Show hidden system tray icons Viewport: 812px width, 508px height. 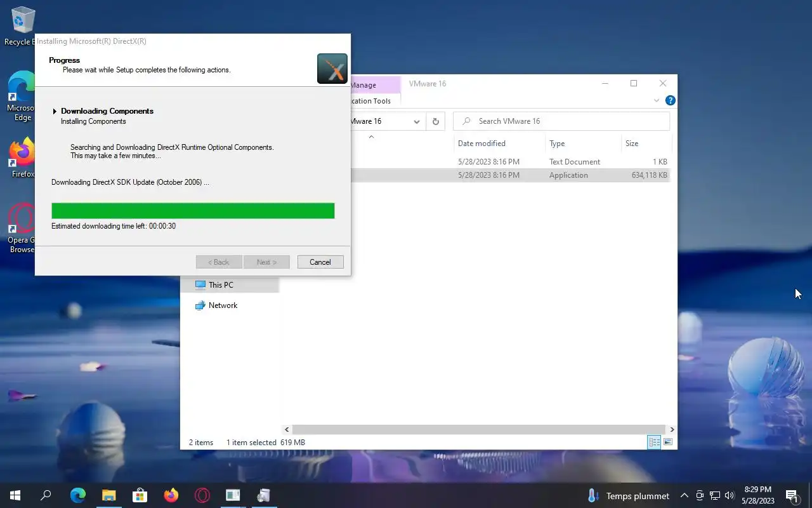coord(684,495)
